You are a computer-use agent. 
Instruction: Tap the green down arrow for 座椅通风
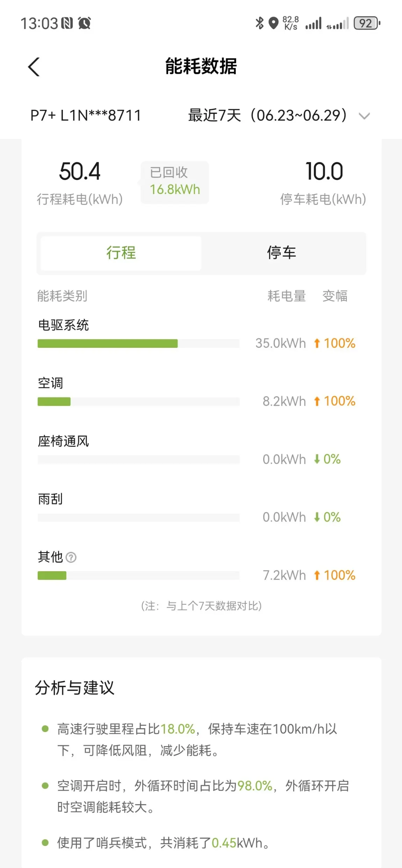pos(317,459)
